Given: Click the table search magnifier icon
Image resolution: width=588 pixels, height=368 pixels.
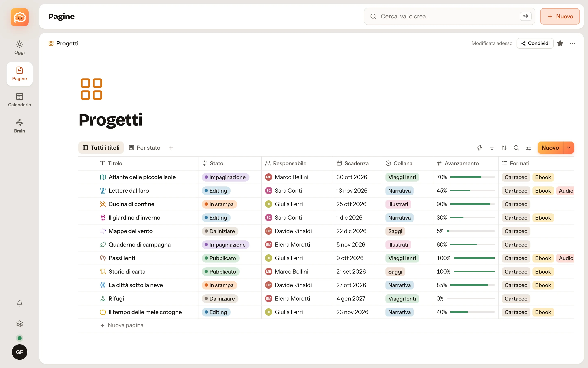Looking at the screenshot, I should (x=516, y=148).
